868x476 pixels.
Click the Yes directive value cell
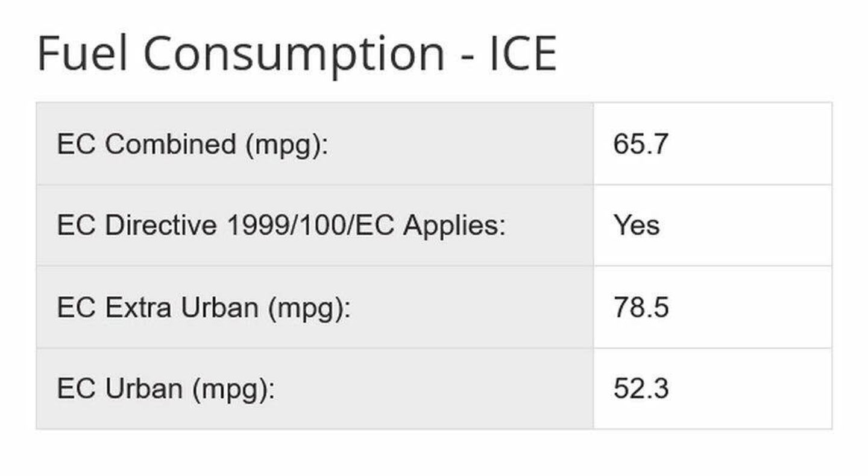tap(712, 225)
